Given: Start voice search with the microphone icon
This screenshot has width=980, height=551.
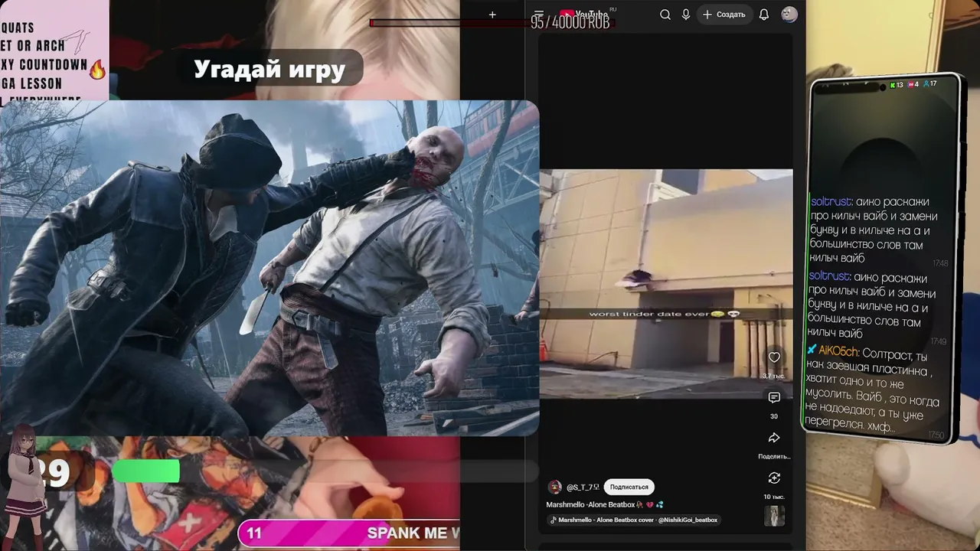Looking at the screenshot, I should click(686, 15).
